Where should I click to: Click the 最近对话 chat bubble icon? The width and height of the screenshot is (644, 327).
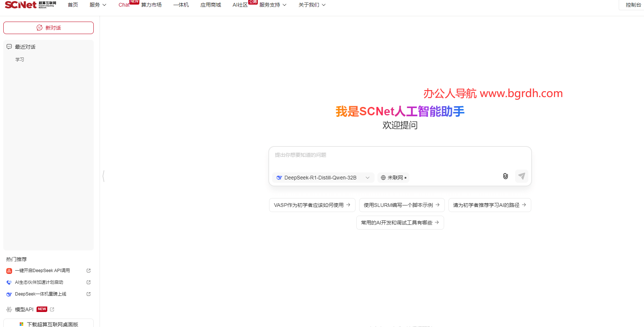click(9, 47)
